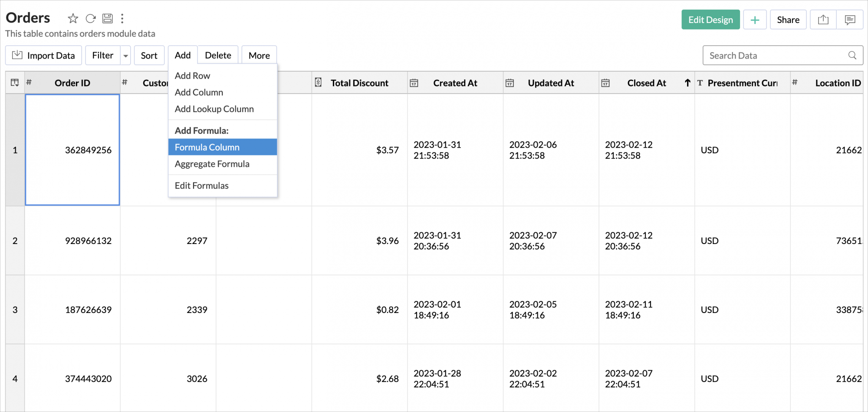Click into the Search Data field
Screen dimensions: 868x412
coord(773,56)
